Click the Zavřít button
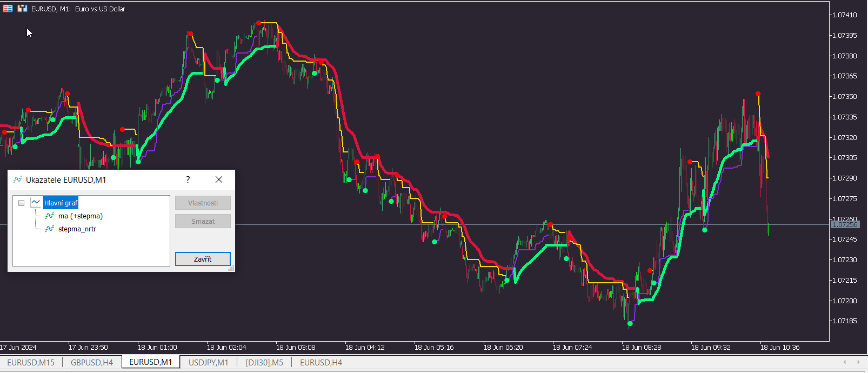Image resolution: width=868 pixels, height=373 pixels. pos(203,259)
